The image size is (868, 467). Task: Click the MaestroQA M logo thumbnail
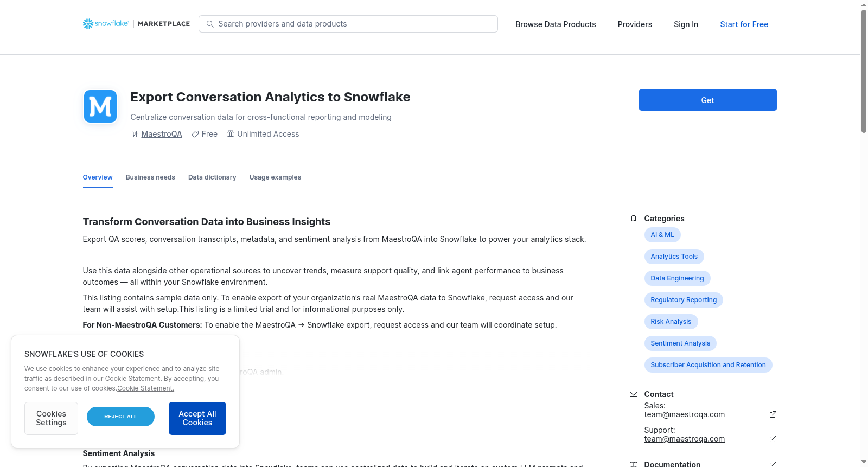click(x=100, y=106)
